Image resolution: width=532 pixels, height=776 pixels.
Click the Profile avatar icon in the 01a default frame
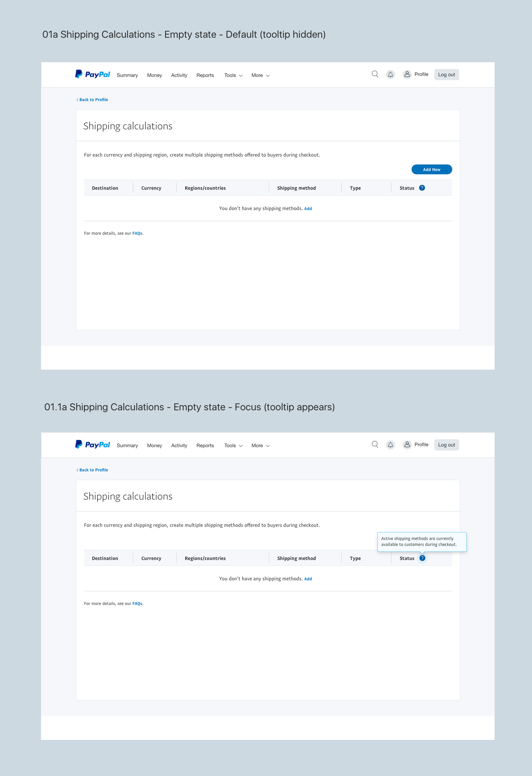coord(407,74)
